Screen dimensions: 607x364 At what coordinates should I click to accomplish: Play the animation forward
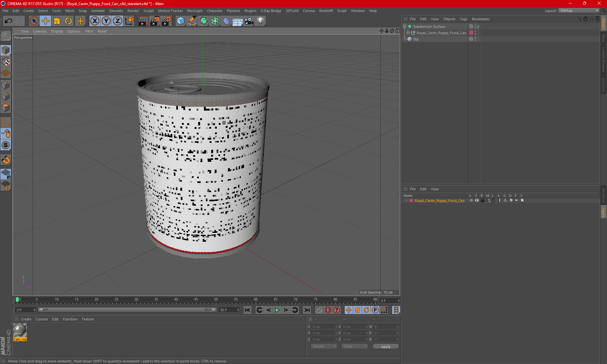click(x=277, y=310)
